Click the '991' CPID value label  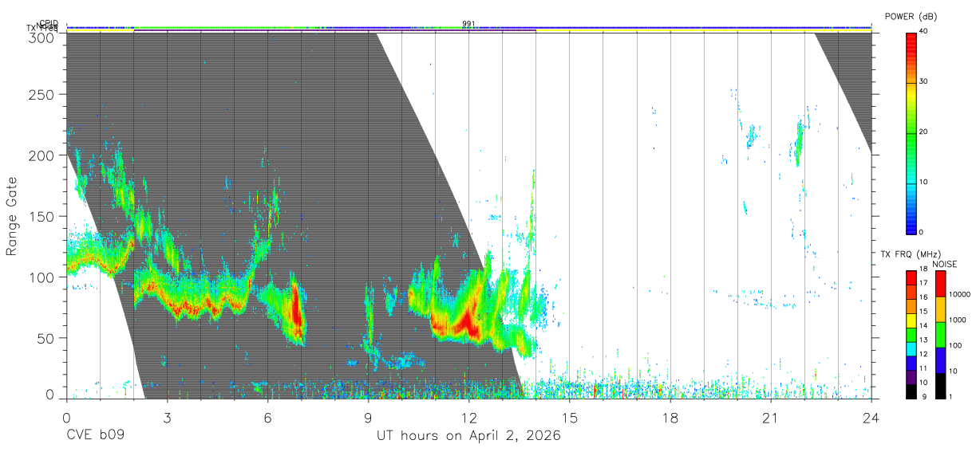468,24
